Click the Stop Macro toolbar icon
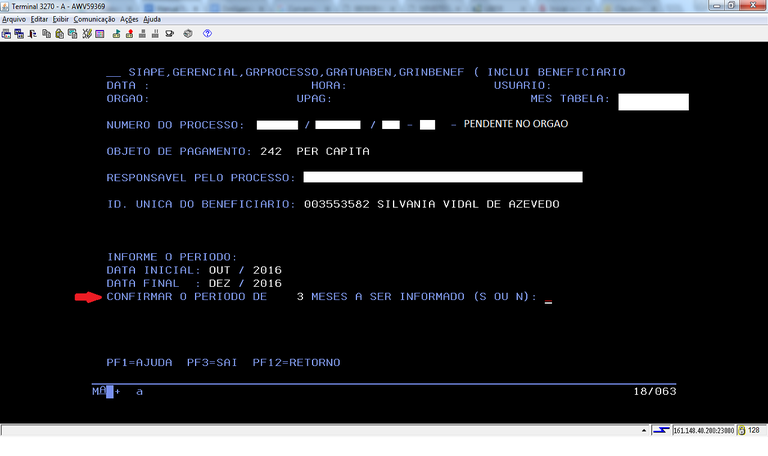The image size is (768, 456). [143, 34]
